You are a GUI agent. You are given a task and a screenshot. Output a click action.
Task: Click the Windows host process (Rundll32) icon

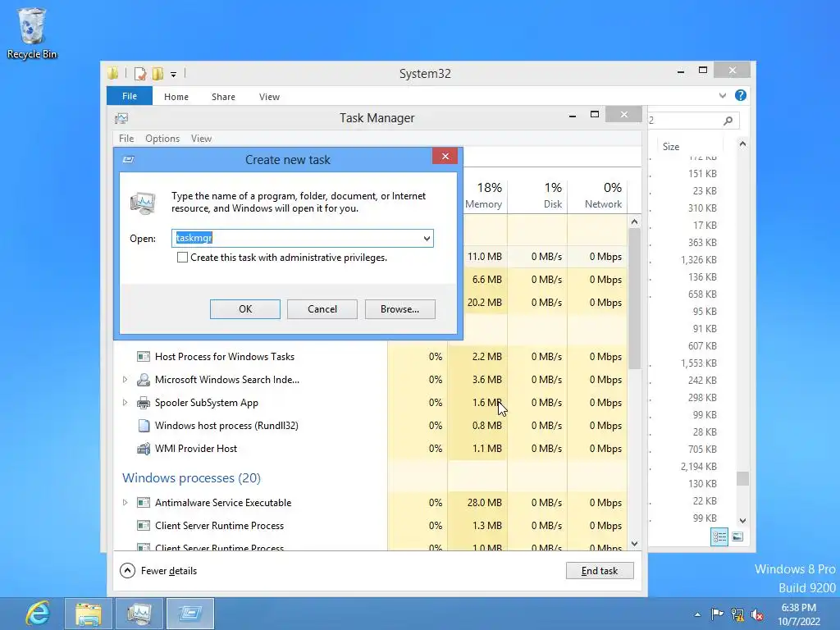pos(143,426)
